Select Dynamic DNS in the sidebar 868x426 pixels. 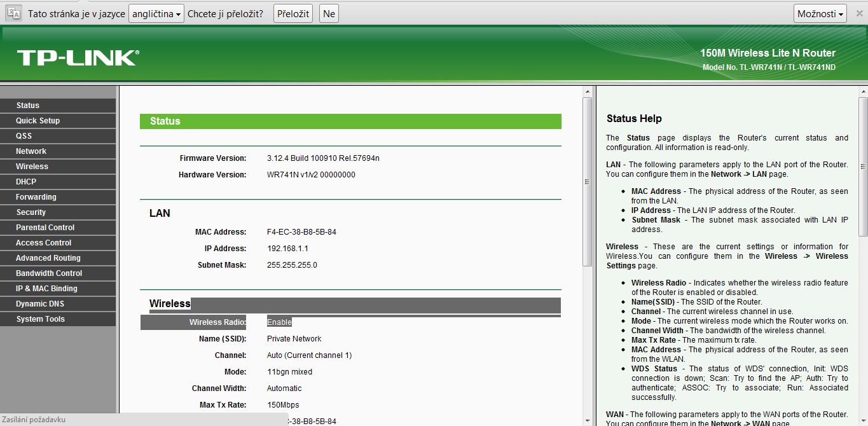coord(58,304)
